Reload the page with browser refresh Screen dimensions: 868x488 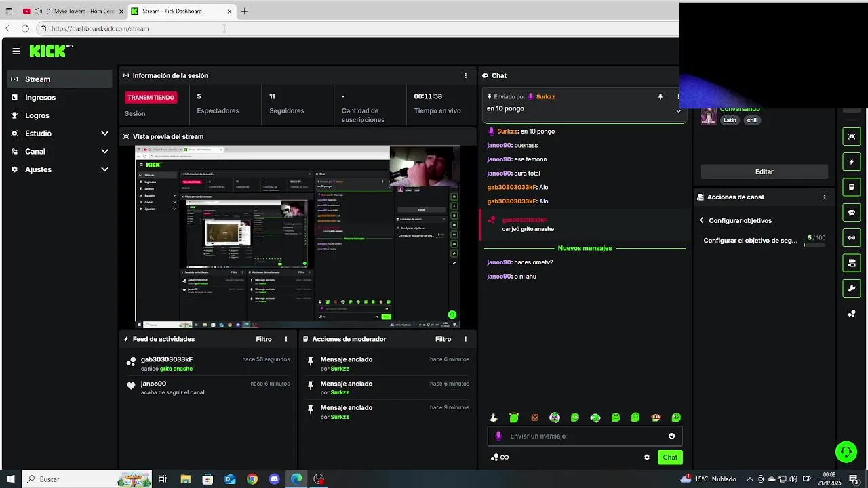click(25, 28)
